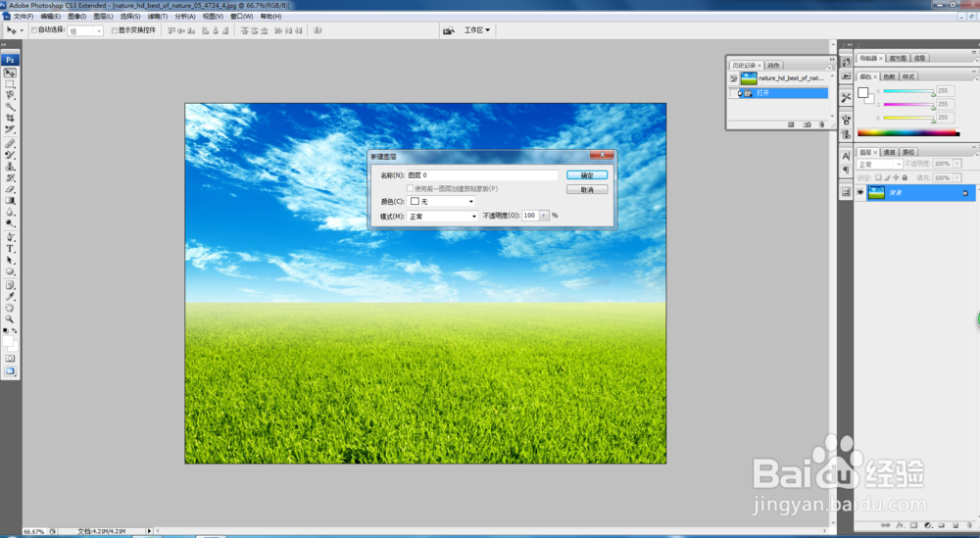The width and height of the screenshot is (980, 538).
Task: Open the 颜色 dropdown in New Layer dialog
Action: tap(442, 201)
